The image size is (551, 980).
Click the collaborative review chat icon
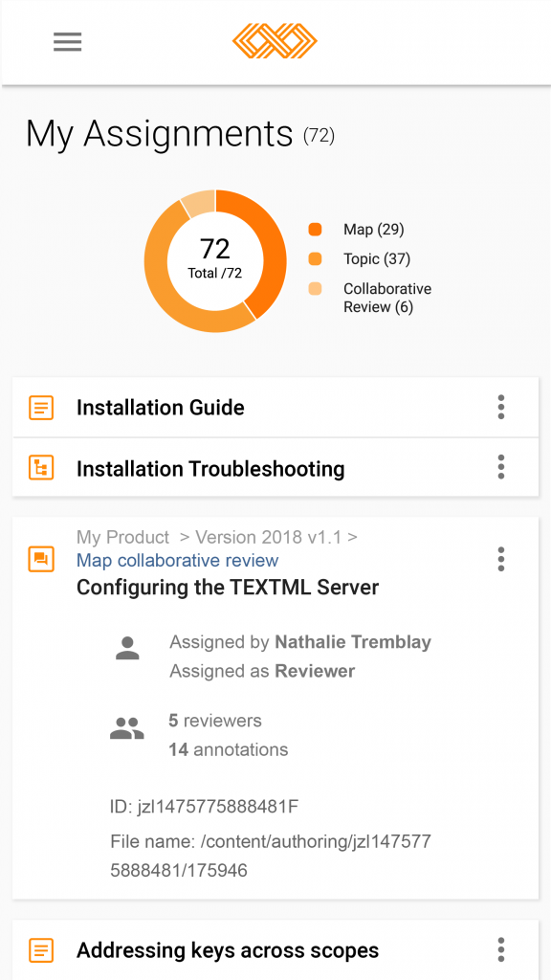pyautogui.click(x=41, y=559)
